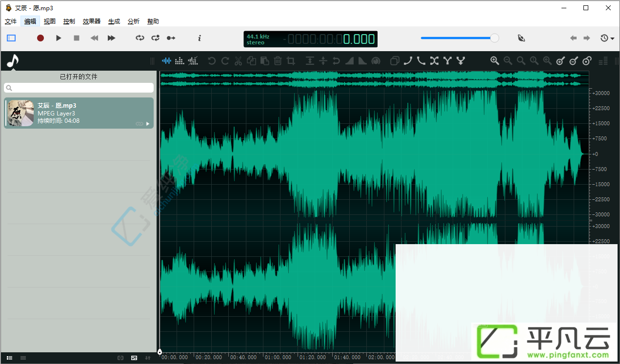Apply the falling curve fade icon

coord(421,61)
